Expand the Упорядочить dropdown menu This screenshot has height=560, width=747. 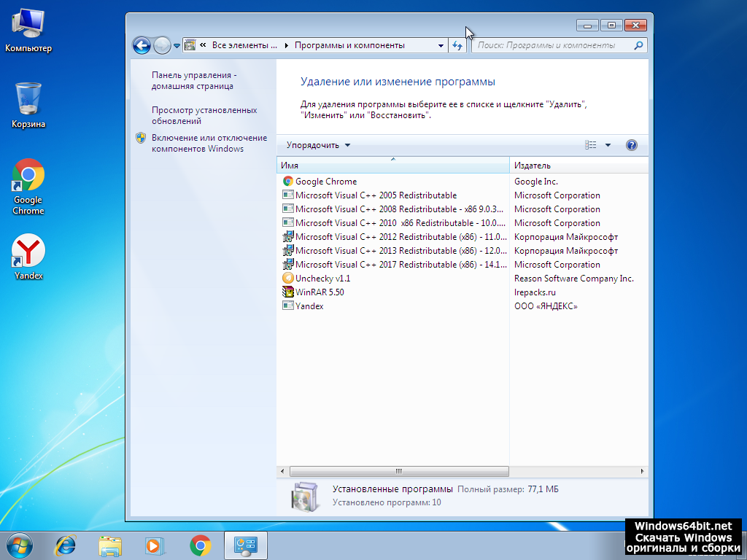(x=318, y=145)
